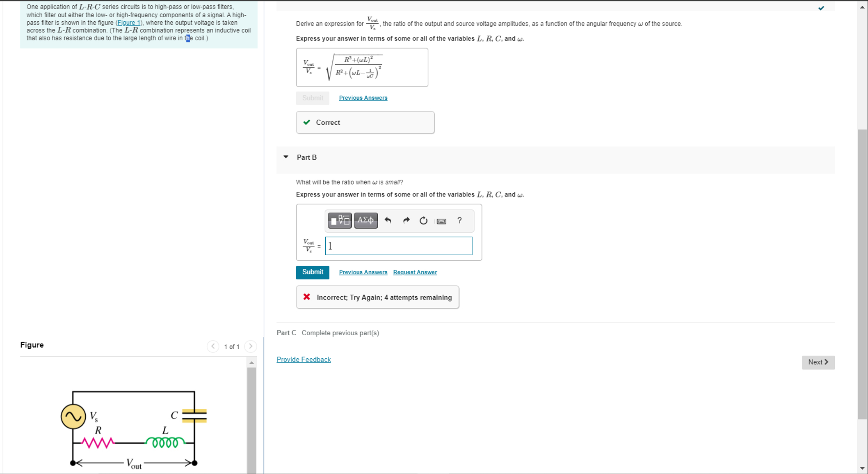868x474 pixels.
Task: Open the keyboard shortcuts icon
Action: 441,221
